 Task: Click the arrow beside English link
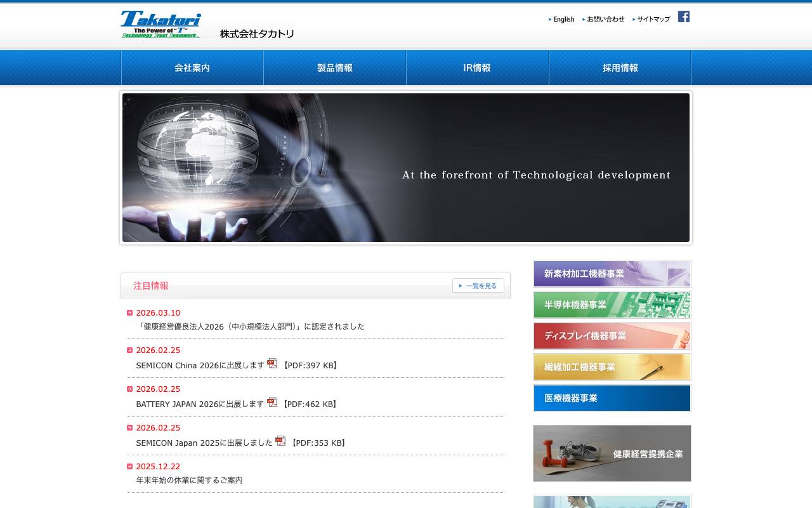550,20
